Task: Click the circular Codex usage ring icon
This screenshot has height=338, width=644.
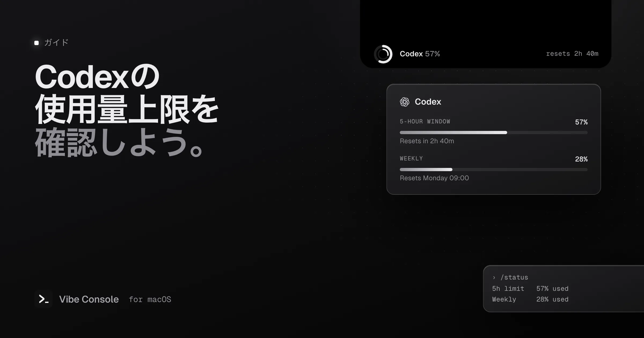Action: pos(383,54)
